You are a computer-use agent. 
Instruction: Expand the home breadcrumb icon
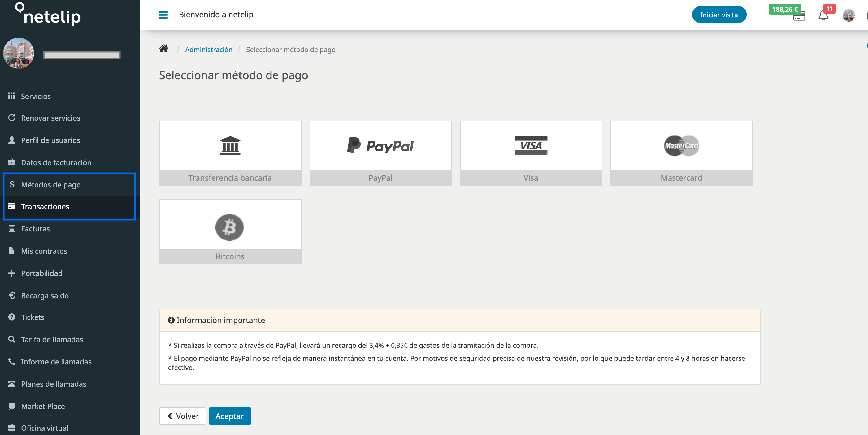point(165,50)
